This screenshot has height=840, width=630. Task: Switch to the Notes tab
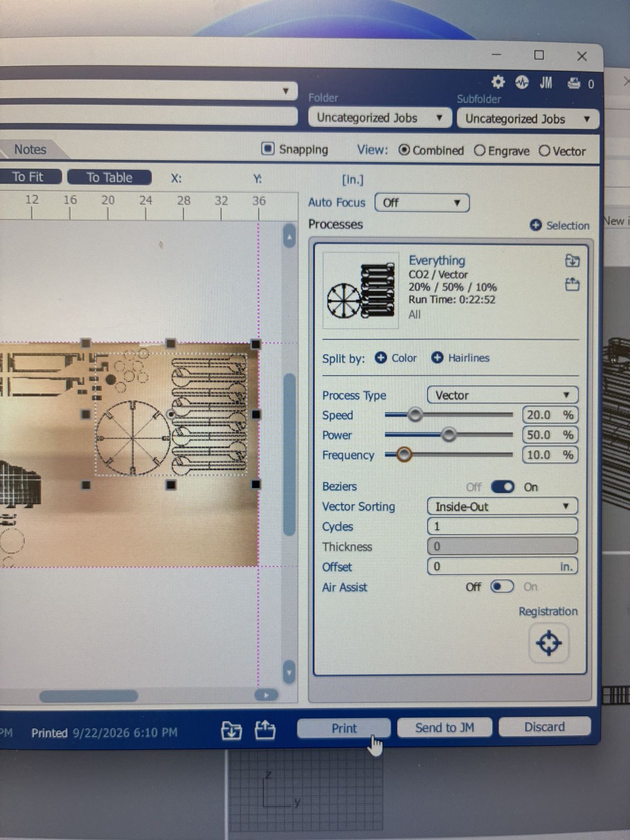pos(30,149)
